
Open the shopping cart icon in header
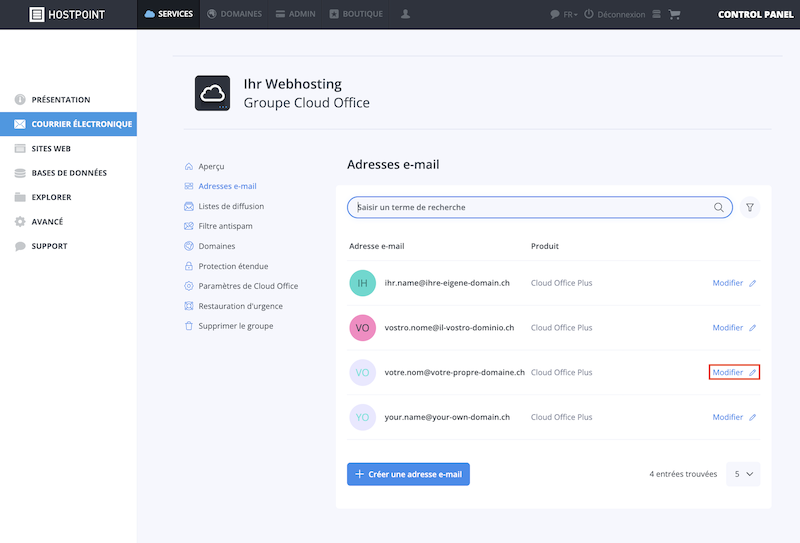[674, 14]
